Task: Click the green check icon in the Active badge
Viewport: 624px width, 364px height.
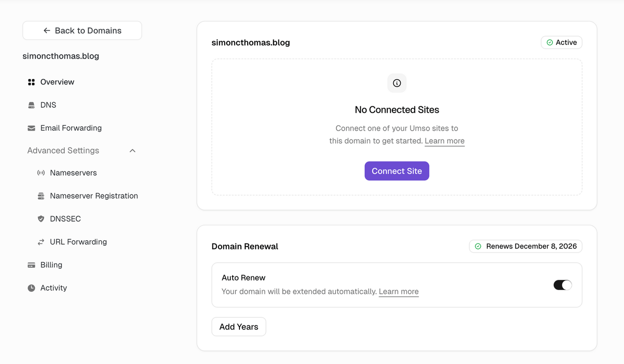Action: point(549,42)
